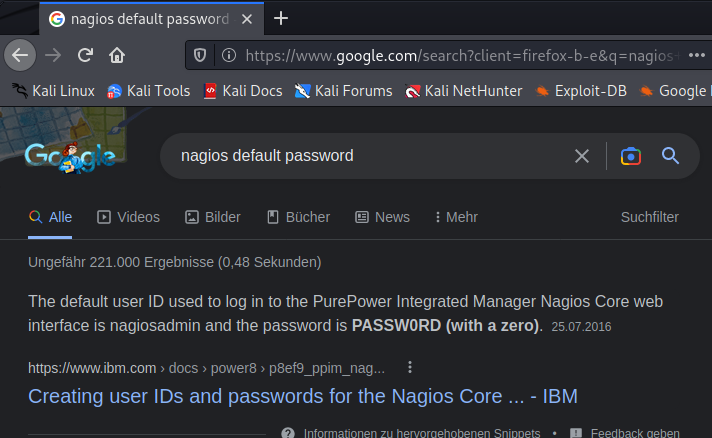The width and height of the screenshot is (712, 438).
Task: Click Feedback geben link
Action: (x=635, y=433)
